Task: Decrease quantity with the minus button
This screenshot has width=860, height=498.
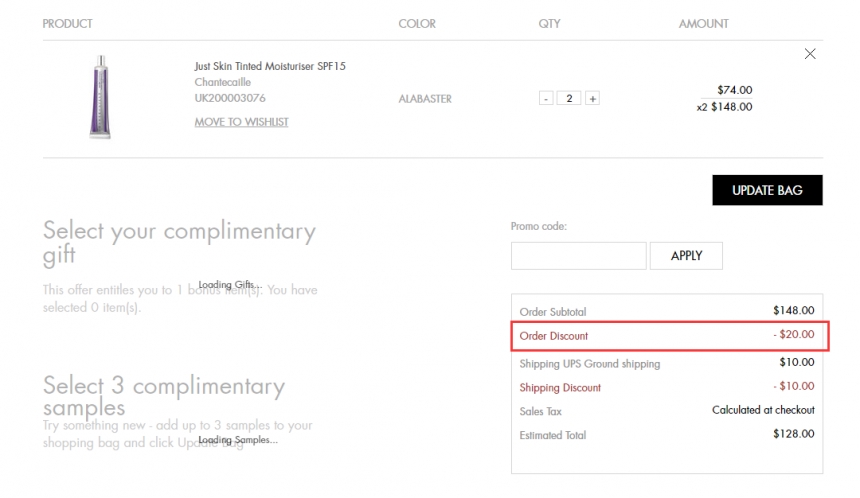Action: click(546, 99)
